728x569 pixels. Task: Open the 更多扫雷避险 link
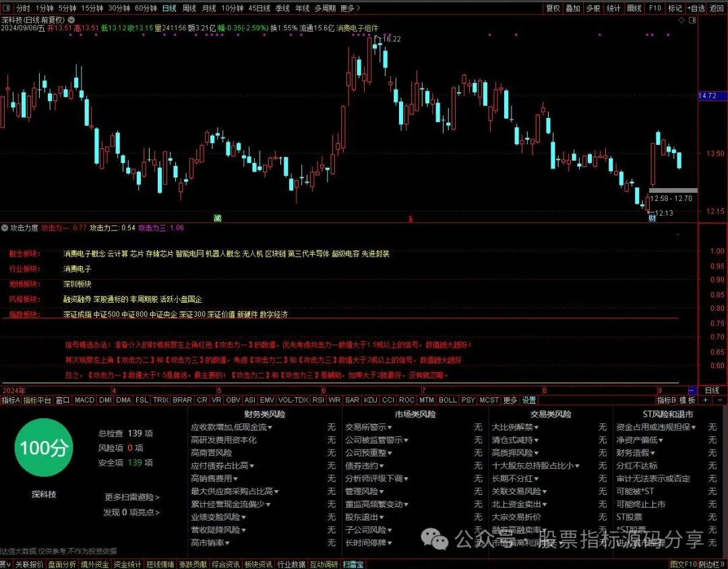(132, 497)
